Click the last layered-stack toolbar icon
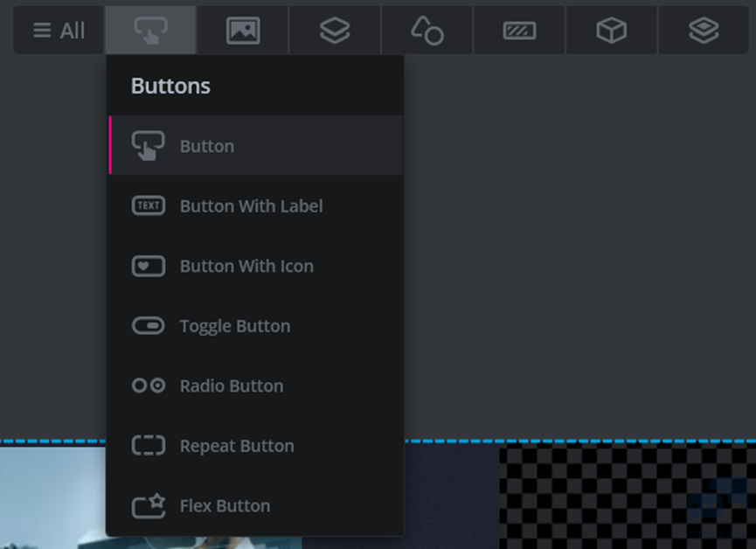 click(x=704, y=31)
